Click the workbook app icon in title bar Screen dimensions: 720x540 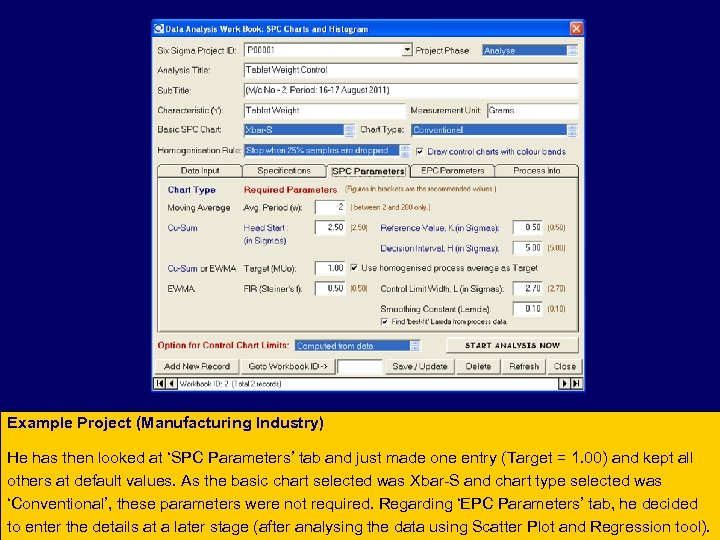pyautogui.click(x=159, y=28)
